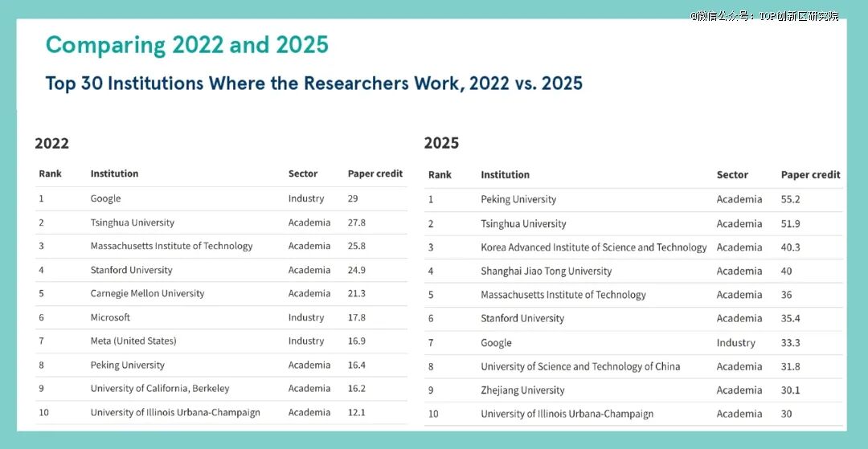Click the paper credit value '12.1'
868x449 pixels.
click(x=357, y=413)
